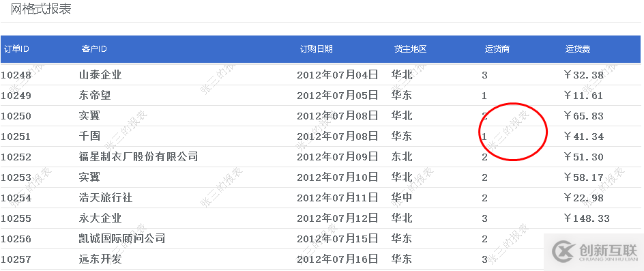Select order ID 10251 cell
The width and height of the screenshot is (644, 271).
[16, 137]
